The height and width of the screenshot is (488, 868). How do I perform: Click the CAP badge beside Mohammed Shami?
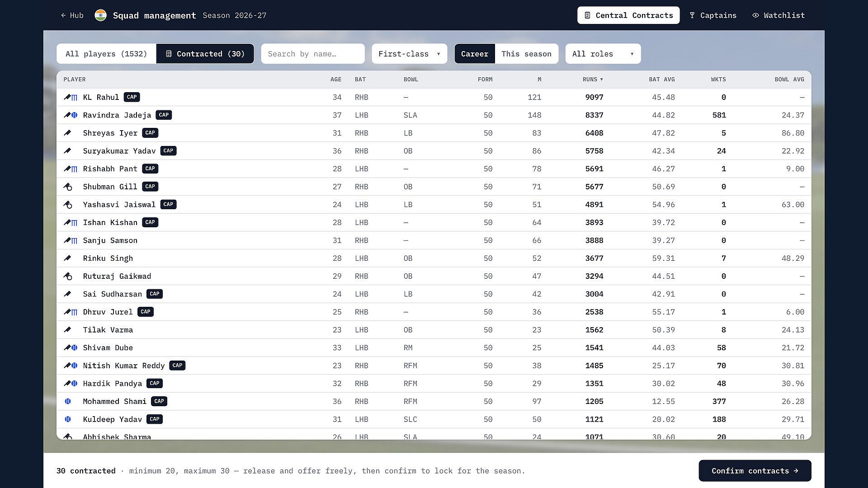pyautogui.click(x=159, y=401)
